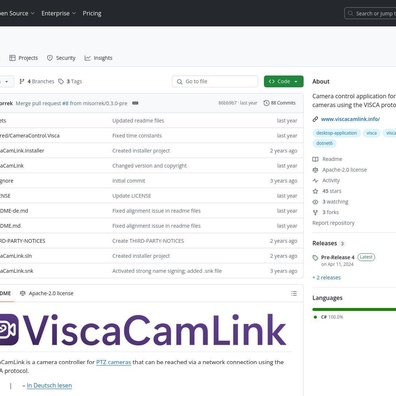Screen dimensions: 396x396
Task: Click the commit history clock icon
Action: coord(266,103)
